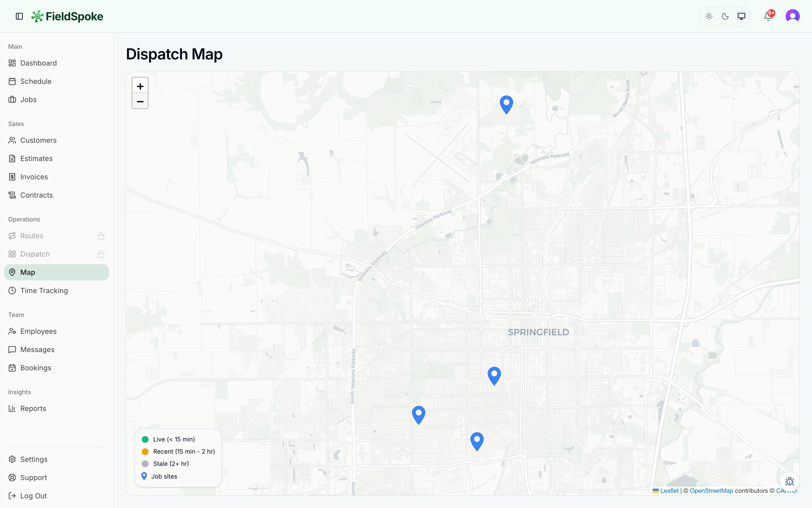
Task: Open Reports under Insights
Action: (x=56, y=408)
